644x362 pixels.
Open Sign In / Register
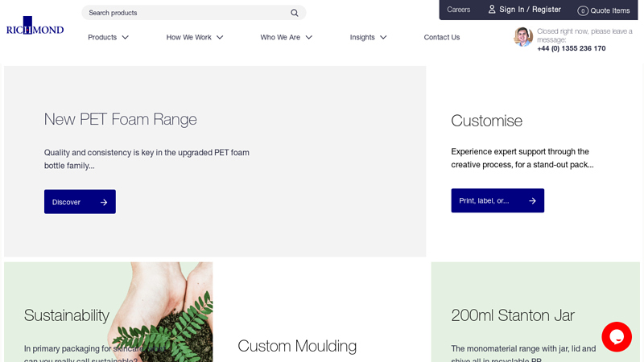point(530,10)
